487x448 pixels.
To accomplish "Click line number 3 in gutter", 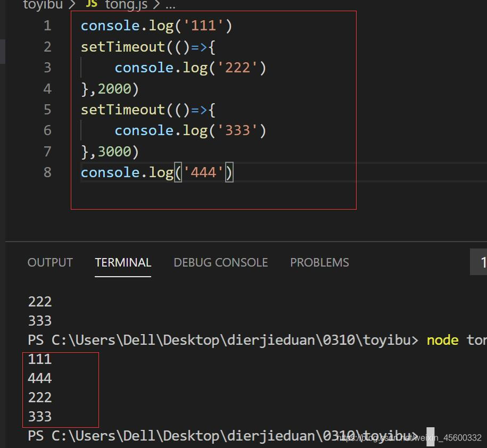I will [x=47, y=68].
